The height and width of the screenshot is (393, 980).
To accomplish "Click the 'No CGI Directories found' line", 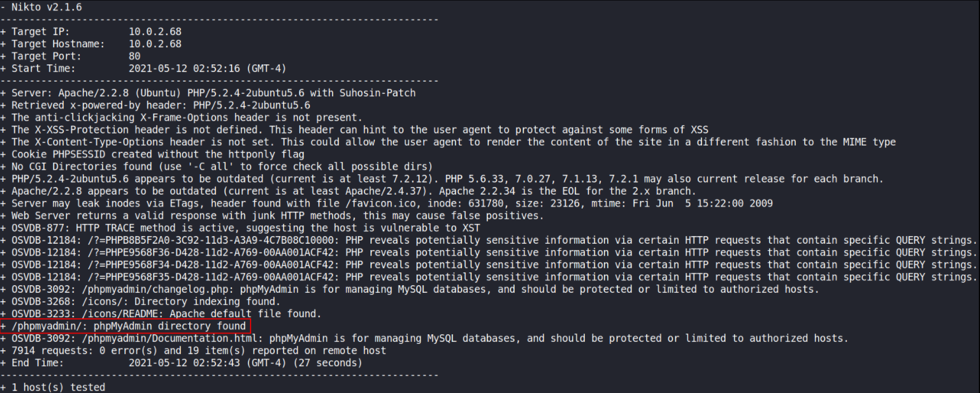I will pos(217,167).
